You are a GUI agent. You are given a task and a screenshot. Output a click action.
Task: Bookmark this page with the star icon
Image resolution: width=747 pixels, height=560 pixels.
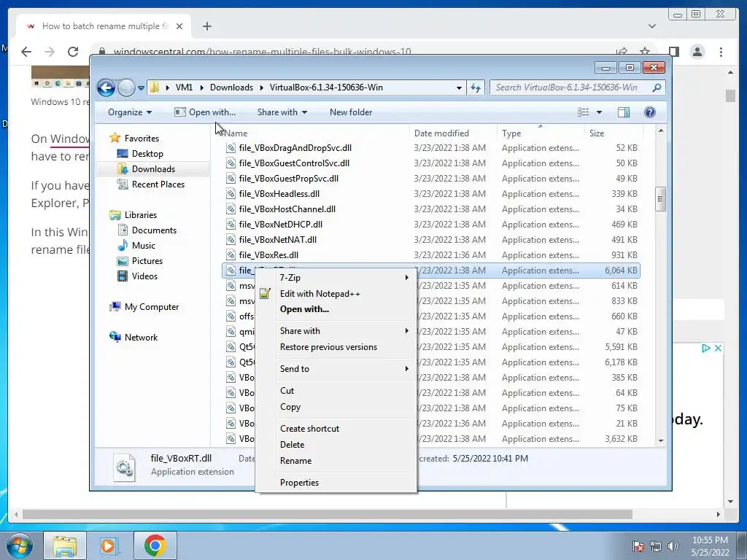point(645,52)
